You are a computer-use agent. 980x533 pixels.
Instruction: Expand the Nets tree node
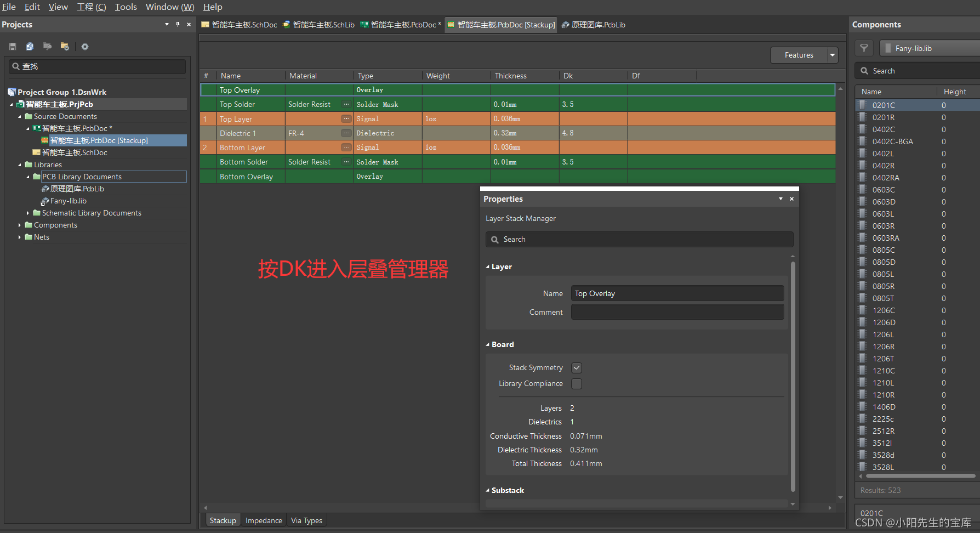pyautogui.click(x=20, y=237)
